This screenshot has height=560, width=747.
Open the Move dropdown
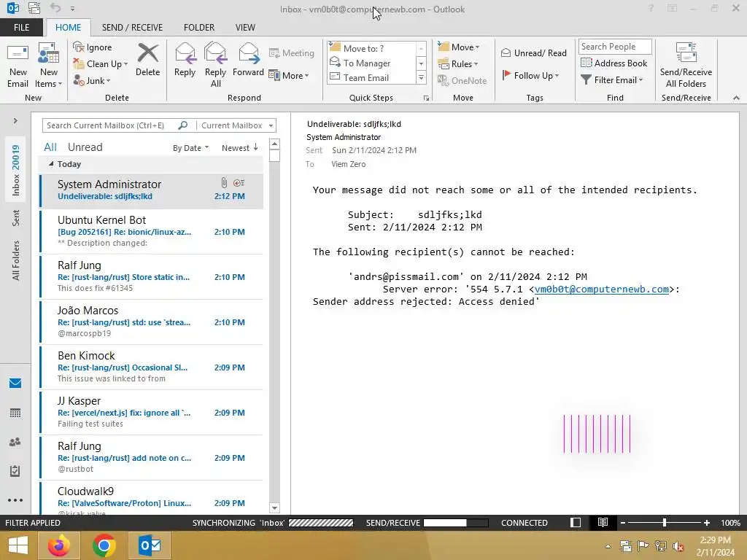(x=459, y=47)
